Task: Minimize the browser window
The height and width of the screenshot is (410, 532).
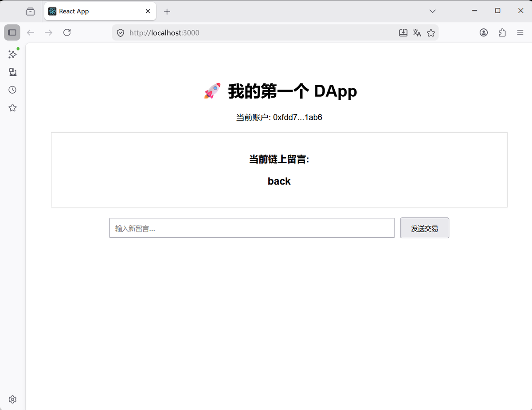Action: [x=474, y=11]
